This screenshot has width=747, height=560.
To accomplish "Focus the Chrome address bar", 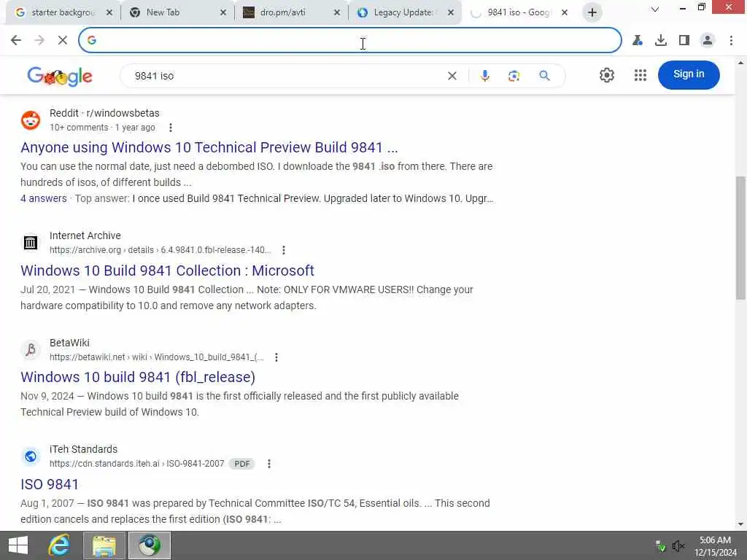I will tap(350, 41).
